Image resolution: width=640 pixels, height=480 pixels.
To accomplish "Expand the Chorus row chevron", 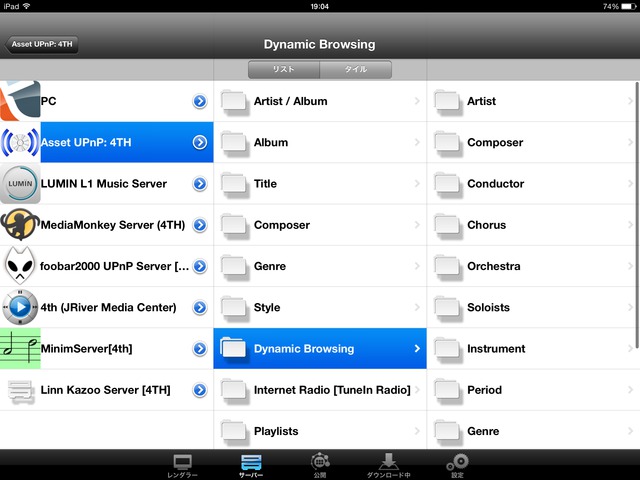I will pyautogui.click(x=631, y=224).
